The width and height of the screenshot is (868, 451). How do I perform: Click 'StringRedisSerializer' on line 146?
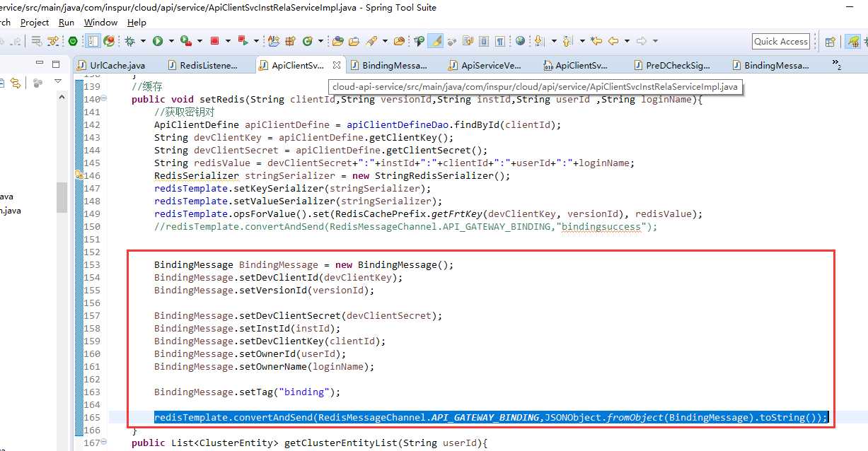434,175
